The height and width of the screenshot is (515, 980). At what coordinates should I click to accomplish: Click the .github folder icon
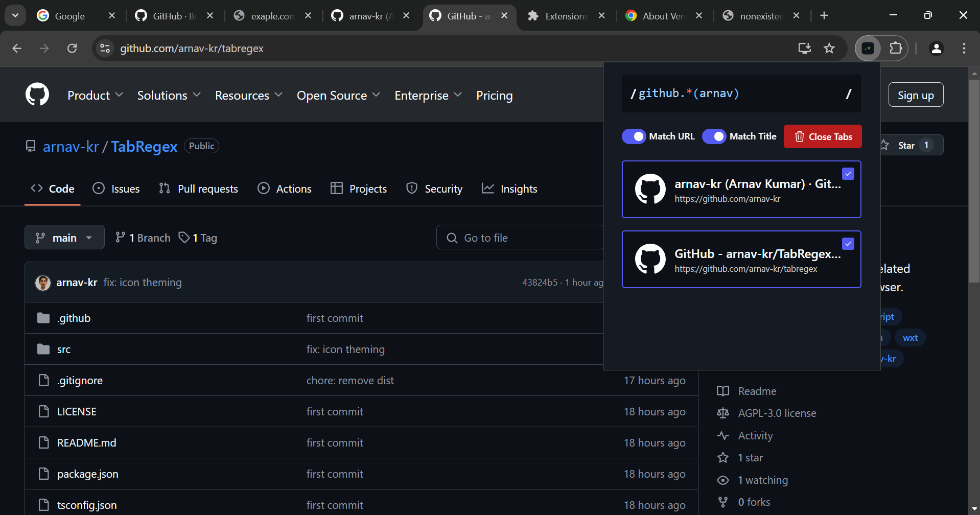point(43,318)
